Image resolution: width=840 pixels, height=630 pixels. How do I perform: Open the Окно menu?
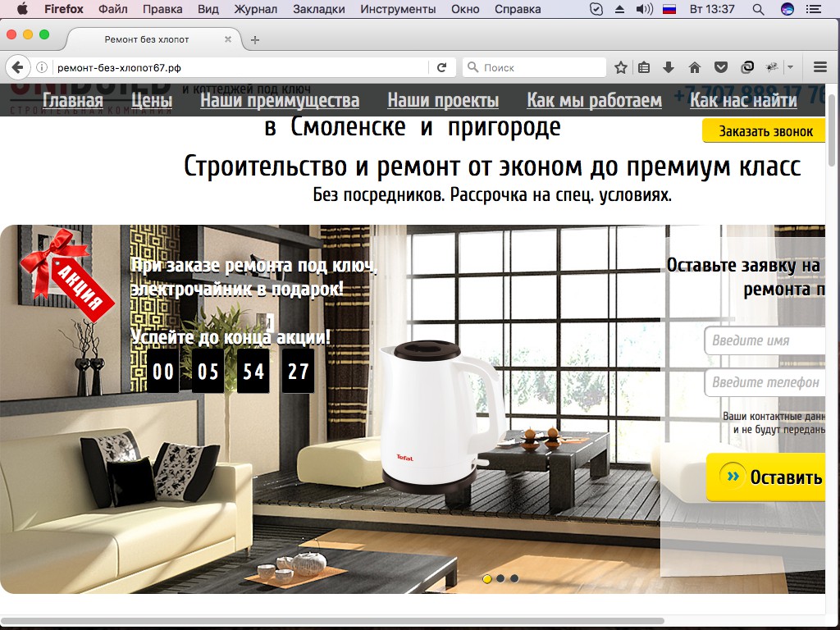click(465, 9)
